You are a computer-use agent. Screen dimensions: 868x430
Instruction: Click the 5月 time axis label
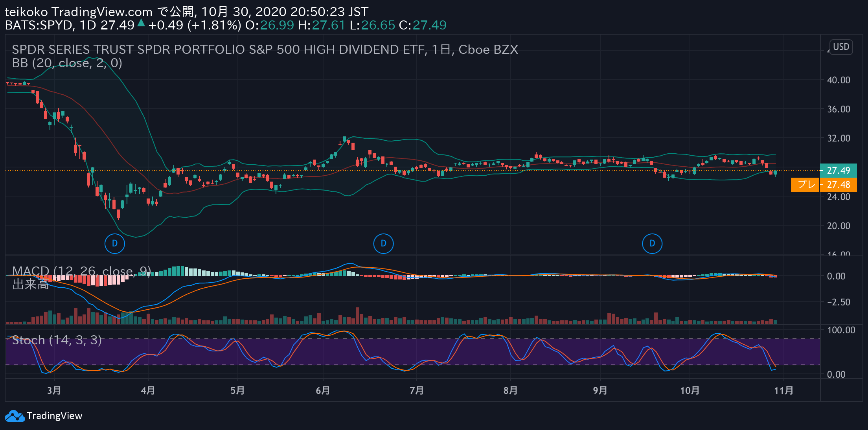(x=237, y=390)
